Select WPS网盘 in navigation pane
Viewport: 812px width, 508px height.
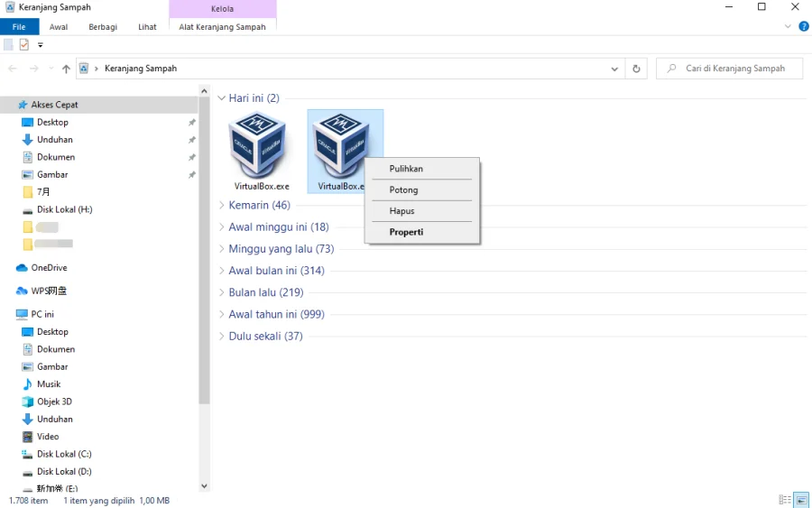click(x=49, y=291)
